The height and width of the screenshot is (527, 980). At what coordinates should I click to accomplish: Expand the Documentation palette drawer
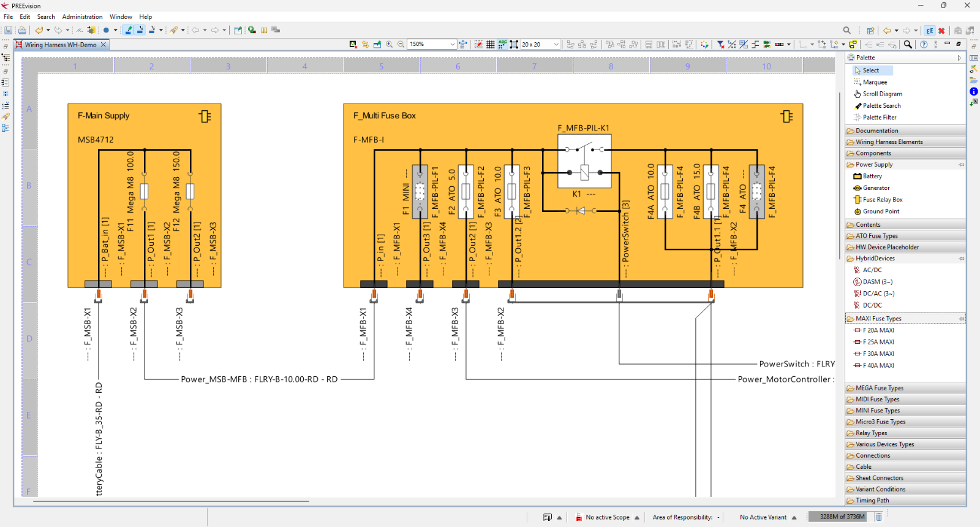pos(905,131)
